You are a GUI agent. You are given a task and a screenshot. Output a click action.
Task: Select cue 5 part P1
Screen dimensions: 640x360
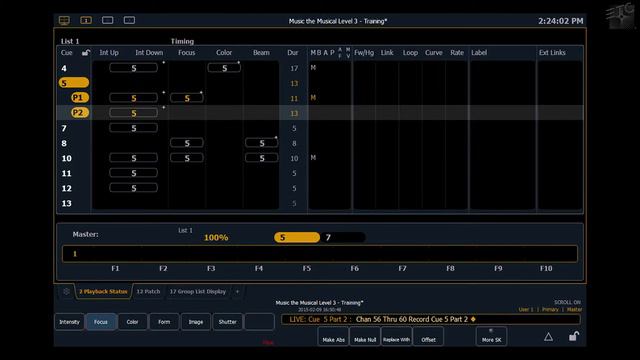tap(80, 98)
